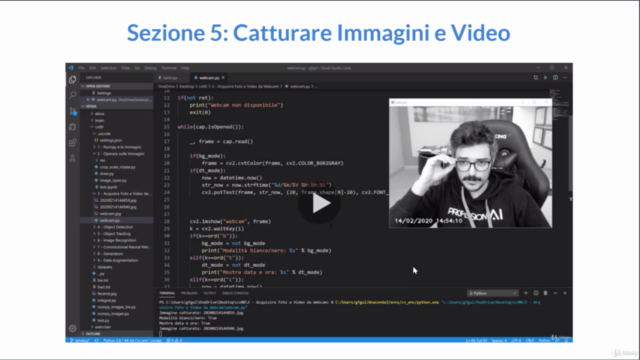Screen dimensions: 640x360
Task: Click the Manage gear icon at bottom left
Action: 73,328
